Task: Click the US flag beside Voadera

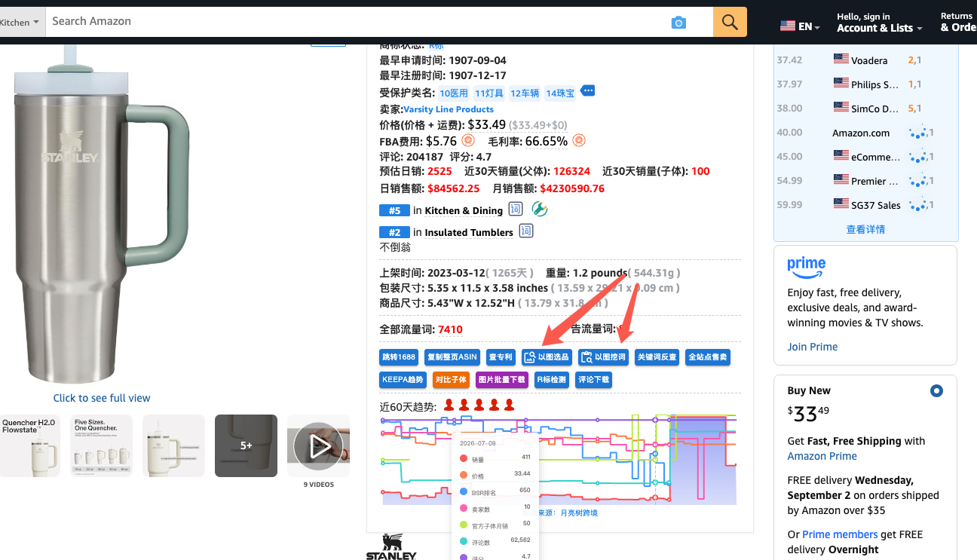Action: (841, 60)
